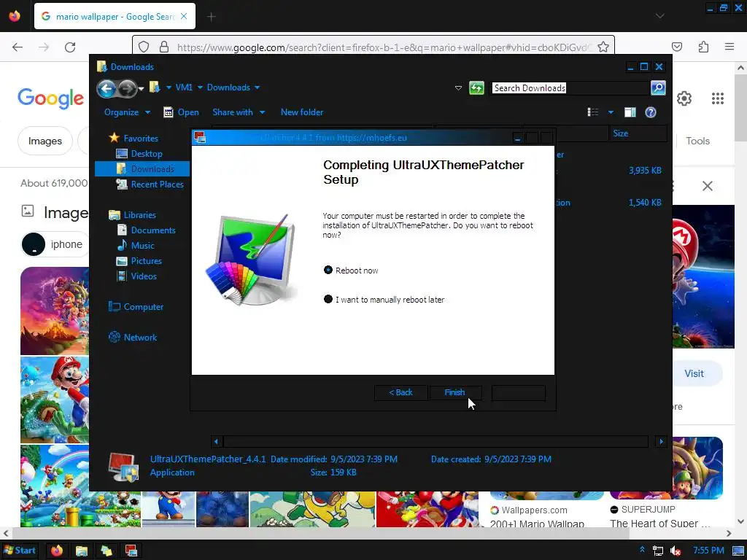Open the Firefox list all tabs chevron
Image resolution: width=747 pixels, height=560 pixels.
tap(659, 16)
